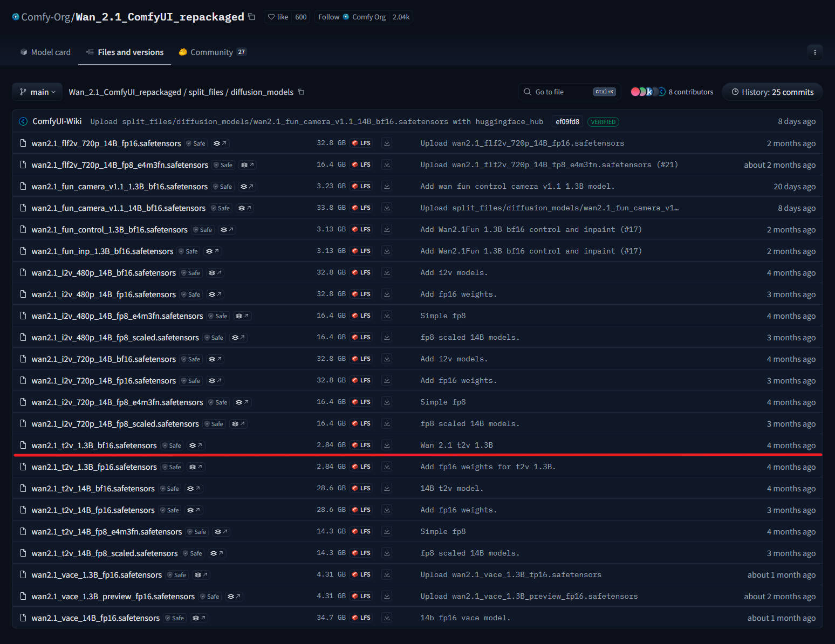Download wan2.1_t2v_14B_fp8_scaled file
The image size is (835, 644).
click(387, 553)
